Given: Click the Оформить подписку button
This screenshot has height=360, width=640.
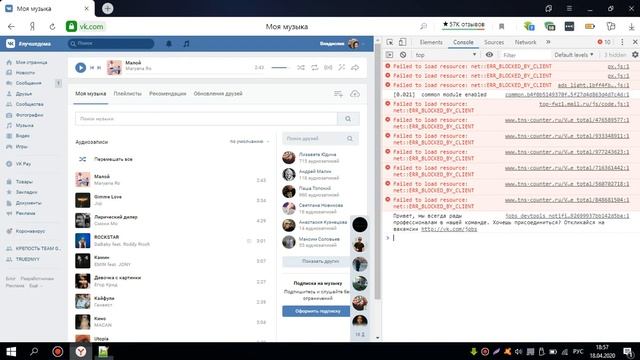Looking at the screenshot, I should 316,311.
